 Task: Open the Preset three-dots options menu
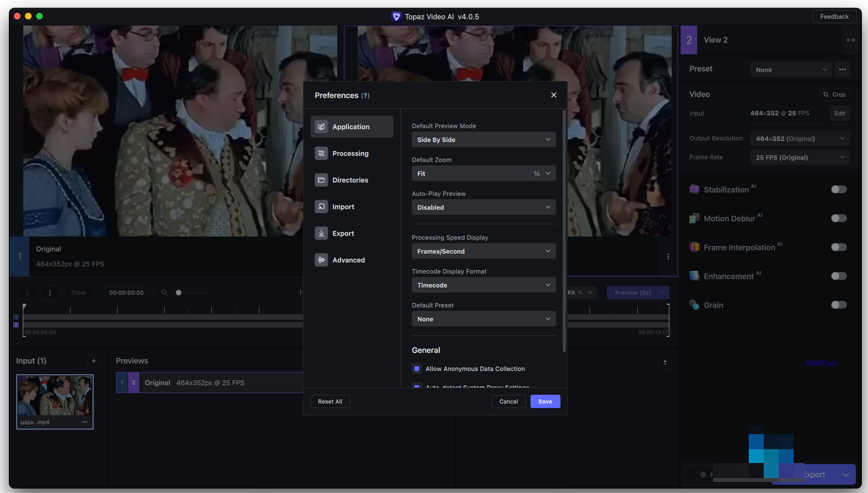pos(842,69)
